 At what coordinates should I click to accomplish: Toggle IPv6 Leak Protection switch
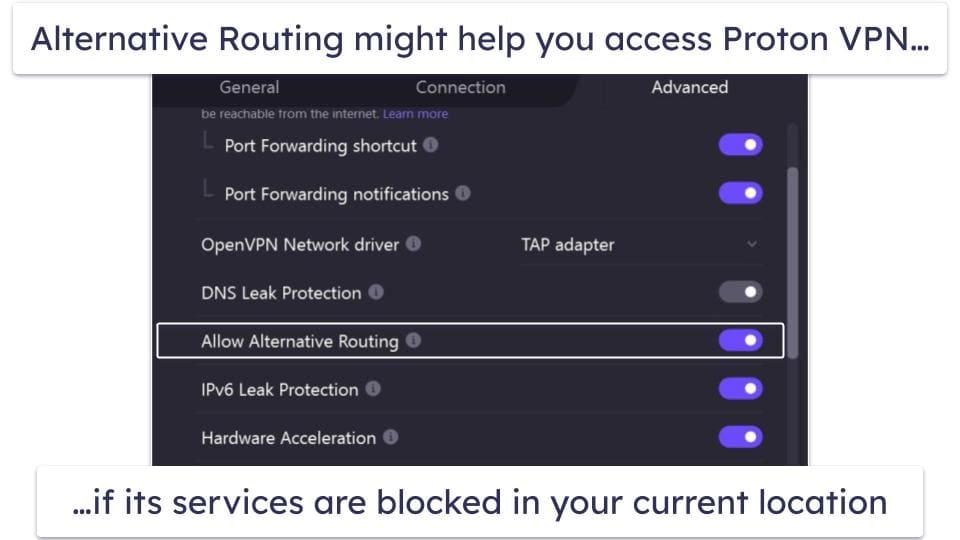(x=740, y=389)
